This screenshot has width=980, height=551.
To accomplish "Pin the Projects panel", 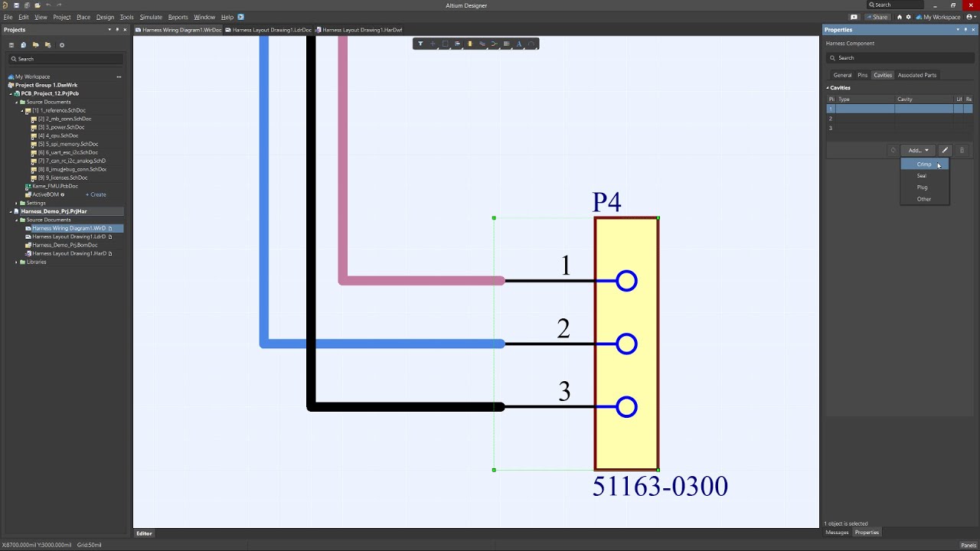I will tap(117, 30).
